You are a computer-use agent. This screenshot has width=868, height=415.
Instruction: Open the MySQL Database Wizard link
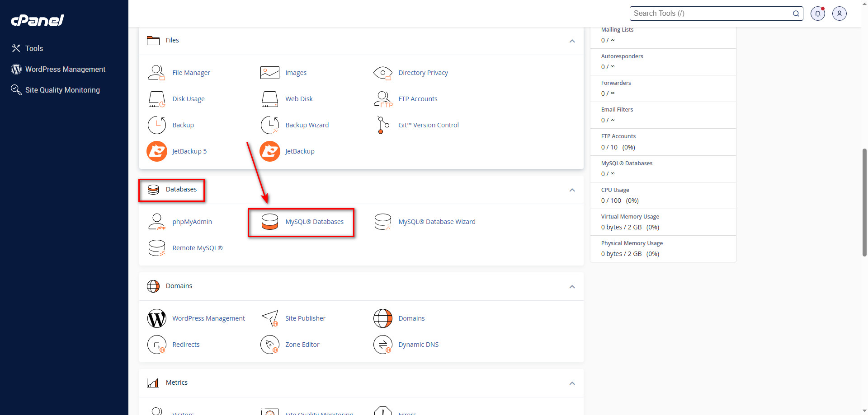[x=437, y=222]
